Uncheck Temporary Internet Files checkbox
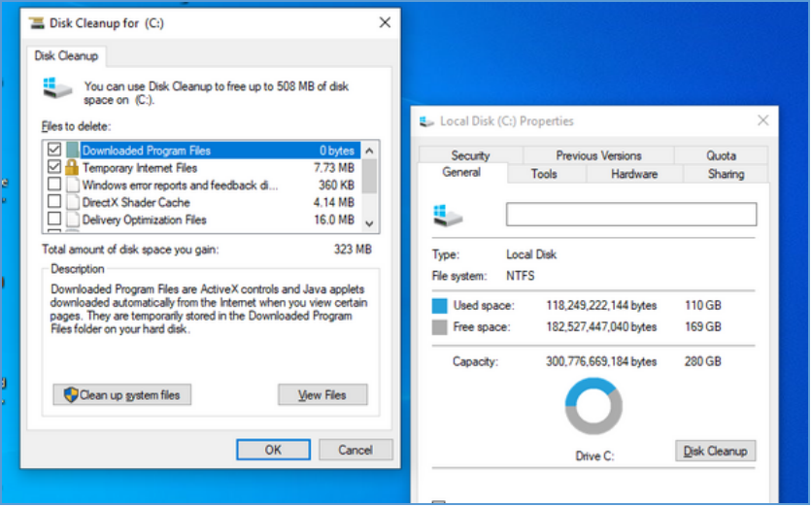The height and width of the screenshot is (507, 812). pos(53,167)
